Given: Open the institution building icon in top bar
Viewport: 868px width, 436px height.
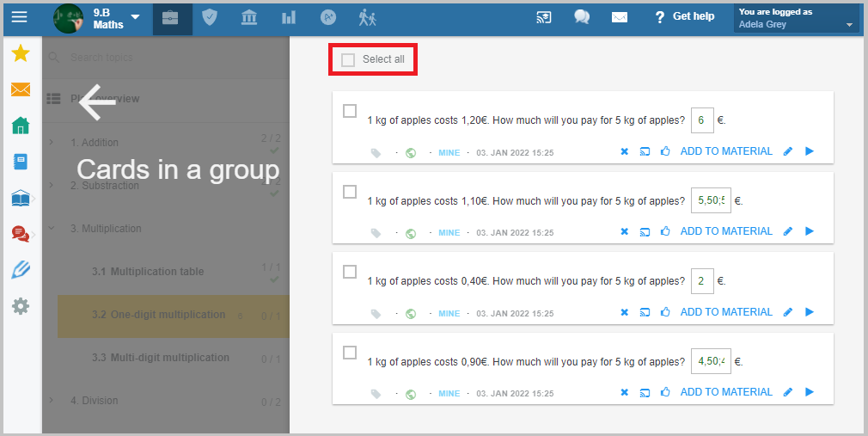Looking at the screenshot, I should [249, 18].
